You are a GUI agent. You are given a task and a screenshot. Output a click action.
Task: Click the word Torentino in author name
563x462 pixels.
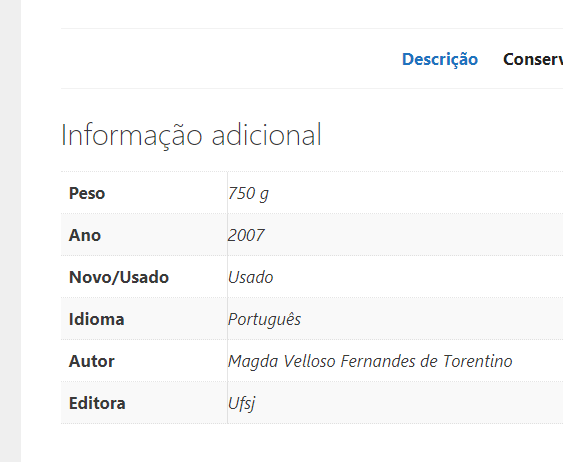coord(478,361)
